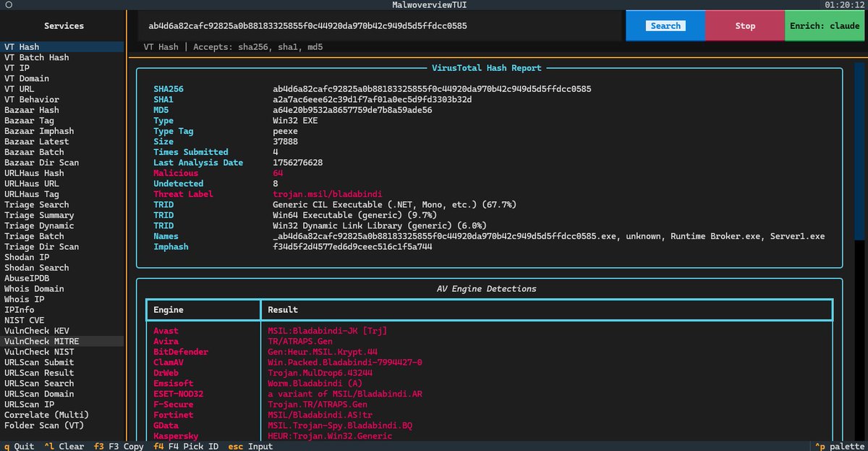Click the Kaspersky engine row
This screenshot has height=451, width=868.
[x=489, y=436]
